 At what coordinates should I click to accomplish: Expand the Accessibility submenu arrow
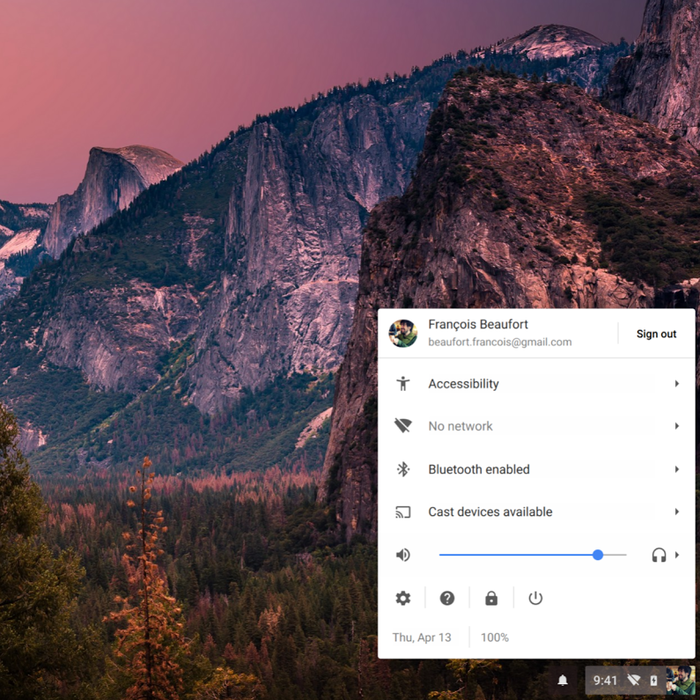click(677, 384)
